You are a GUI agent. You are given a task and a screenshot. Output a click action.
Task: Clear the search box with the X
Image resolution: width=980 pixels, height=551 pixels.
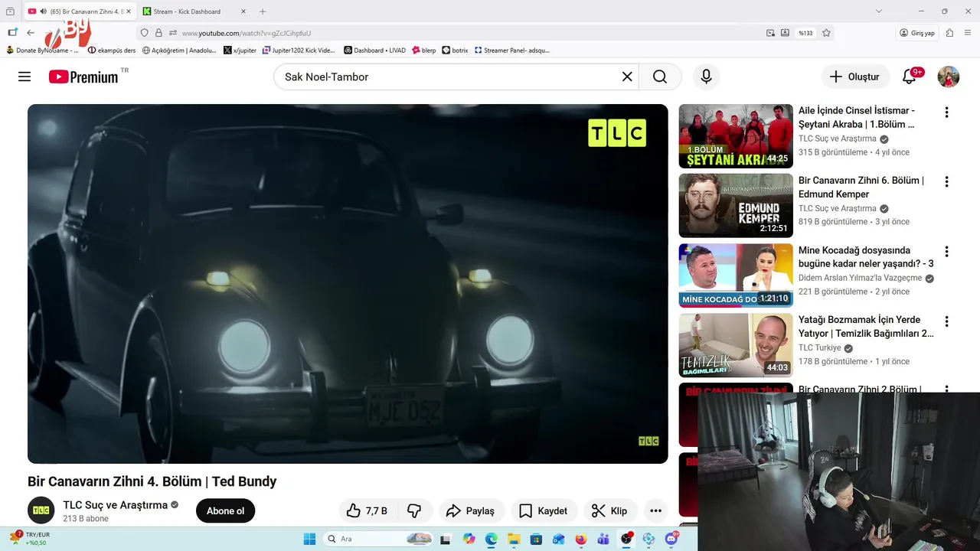(627, 77)
